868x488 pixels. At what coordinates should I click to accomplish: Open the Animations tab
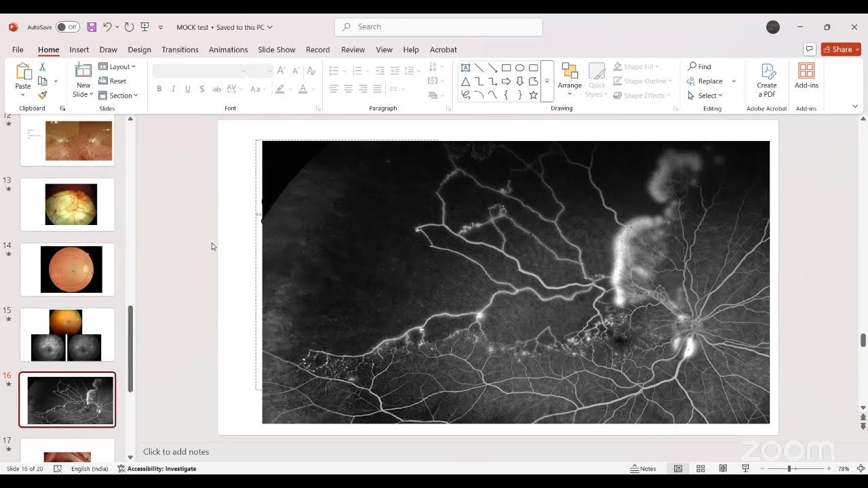[228, 49]
